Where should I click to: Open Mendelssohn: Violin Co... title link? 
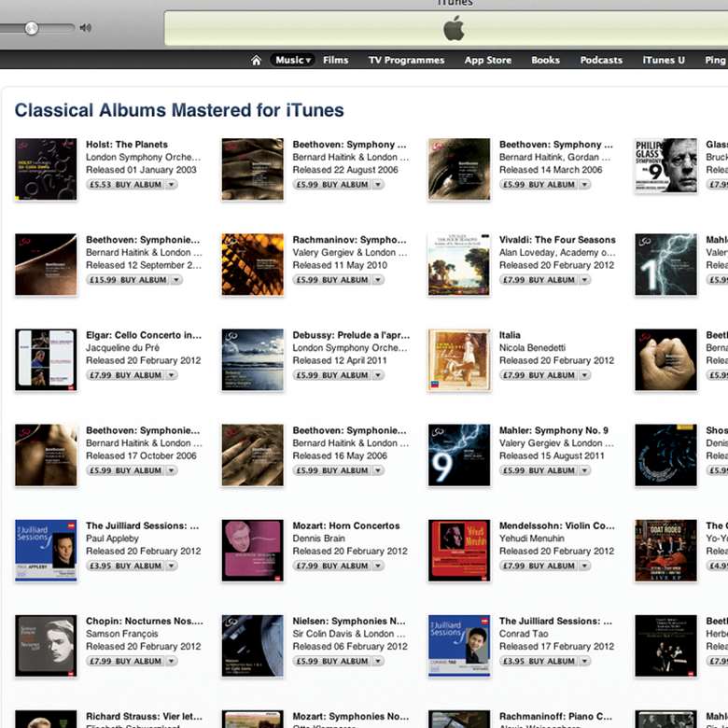(556, 526)
